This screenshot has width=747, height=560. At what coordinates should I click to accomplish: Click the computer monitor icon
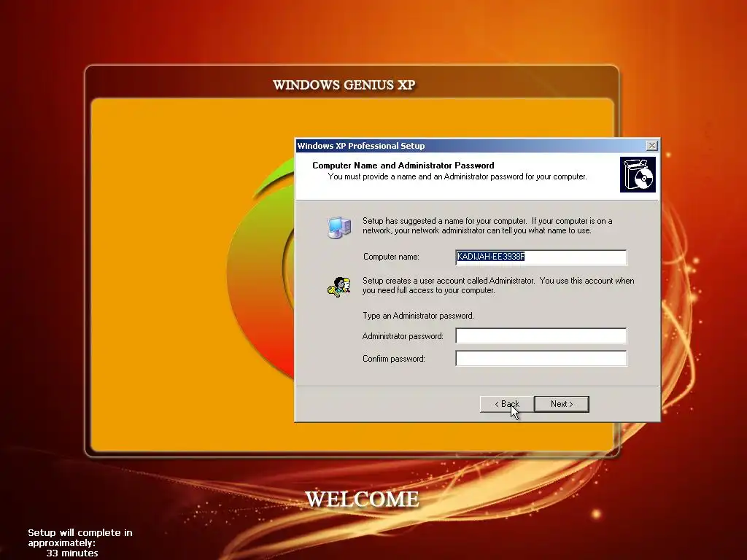339,227
